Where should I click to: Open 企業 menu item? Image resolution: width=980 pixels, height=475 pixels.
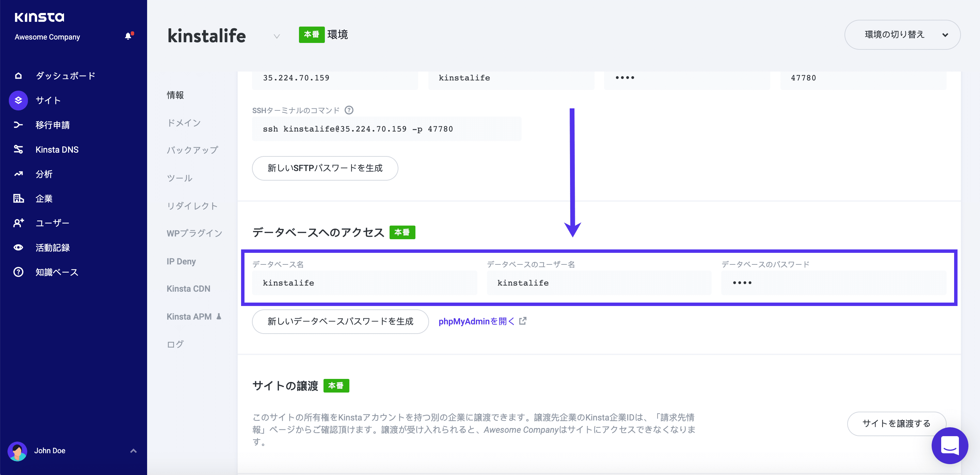click(x=44, y=198)
